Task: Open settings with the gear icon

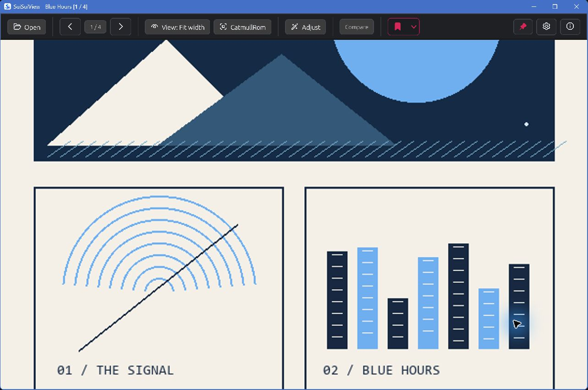Action: [x=546, y=27]
